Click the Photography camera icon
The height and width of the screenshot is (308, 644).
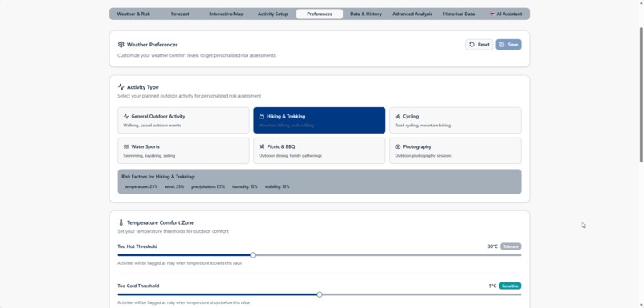coord(398,147)
